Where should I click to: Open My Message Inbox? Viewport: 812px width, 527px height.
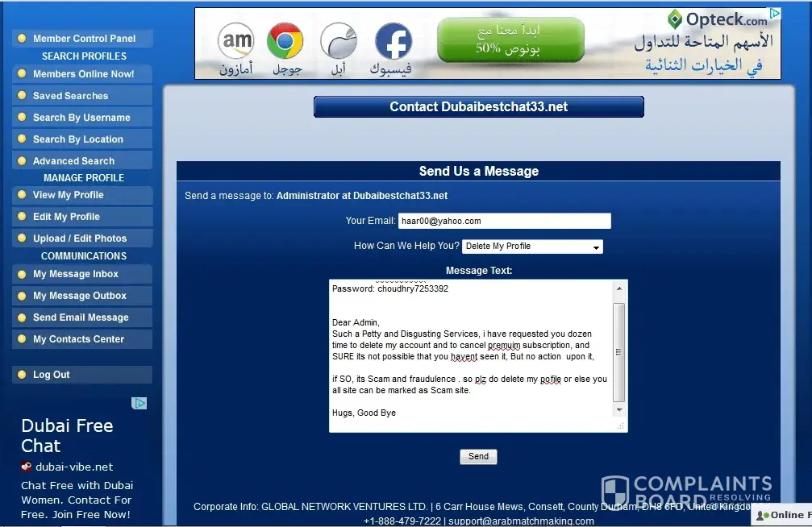click(x=82, y=274)
